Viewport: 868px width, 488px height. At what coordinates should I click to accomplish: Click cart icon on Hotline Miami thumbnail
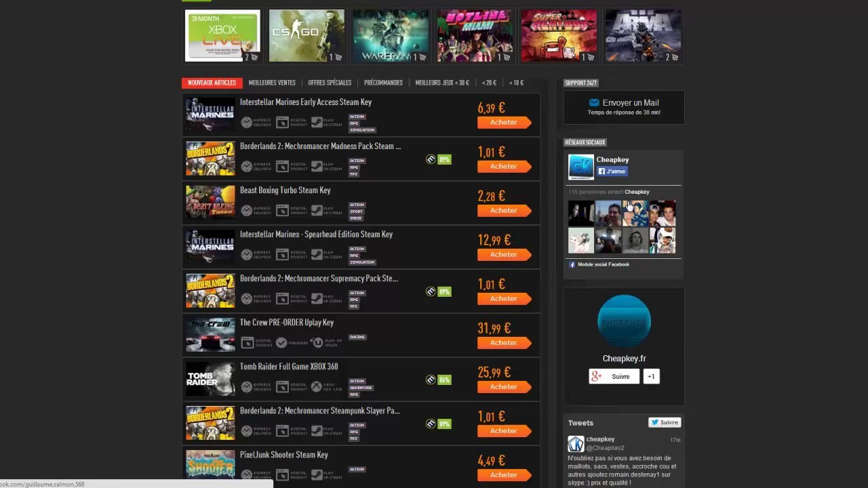point(507,58)
